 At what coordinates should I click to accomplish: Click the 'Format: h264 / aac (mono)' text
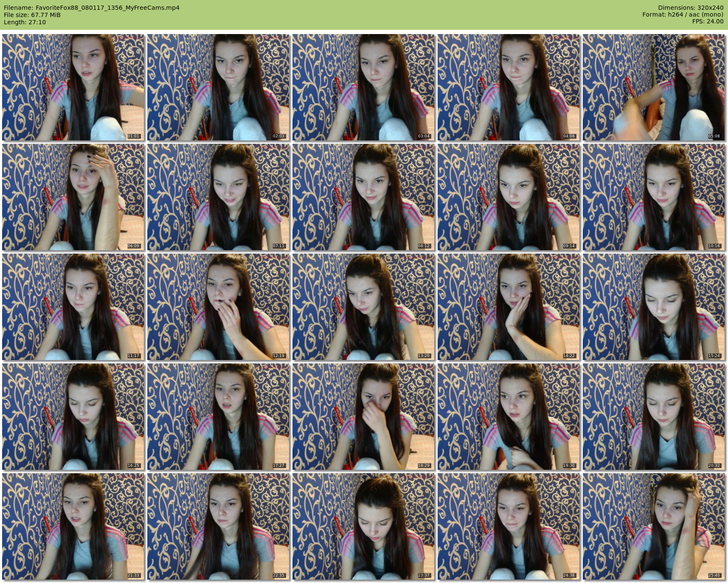(x=683, y=14)
